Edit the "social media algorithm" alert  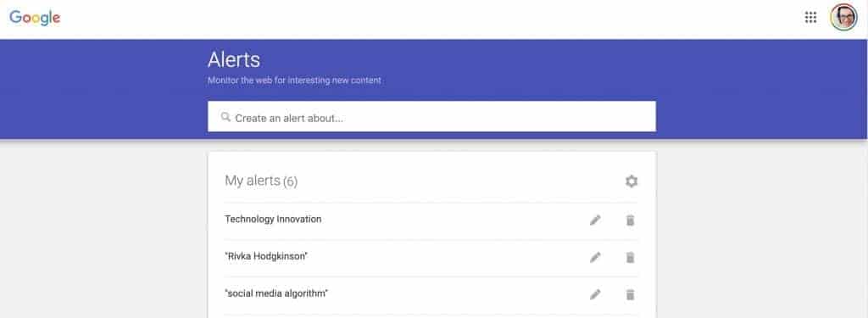(x=595, y=295)
